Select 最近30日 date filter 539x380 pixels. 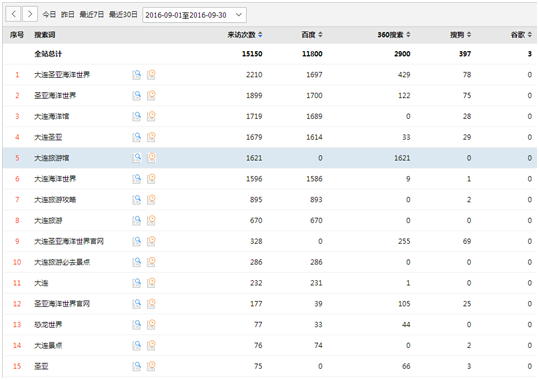(123, 14)
